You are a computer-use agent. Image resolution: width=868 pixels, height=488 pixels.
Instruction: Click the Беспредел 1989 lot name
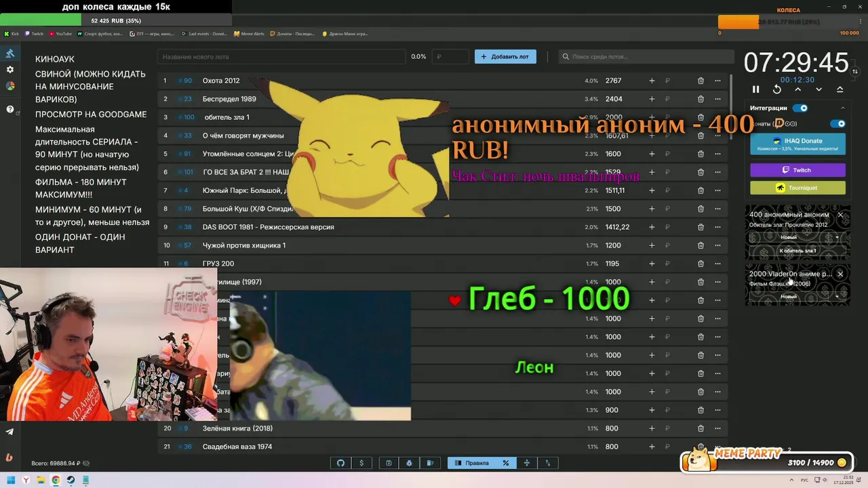229,99
